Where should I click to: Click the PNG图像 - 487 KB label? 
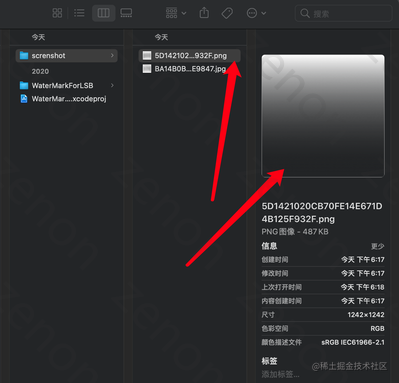(295, 232)
